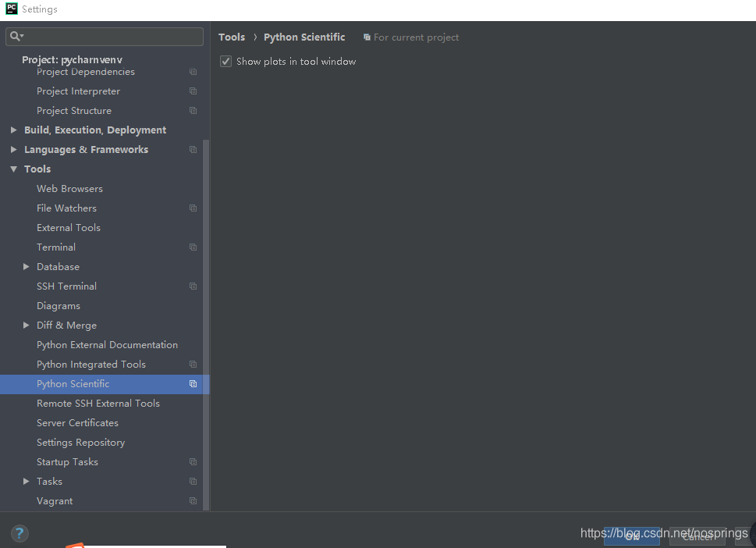Expand Build, Execution, Deployment section
The height and width of the screenshot is (548, 756).
[13, 130]
